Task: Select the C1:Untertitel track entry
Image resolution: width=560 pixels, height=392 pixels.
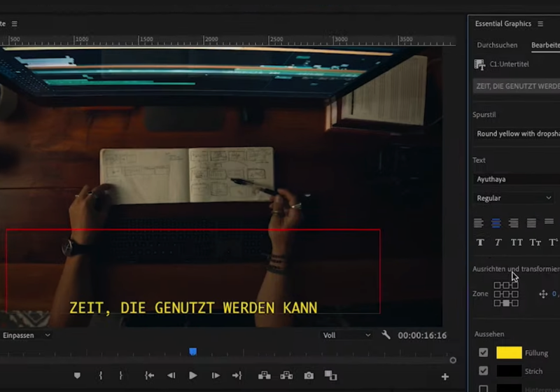Action: click(509, 64)
